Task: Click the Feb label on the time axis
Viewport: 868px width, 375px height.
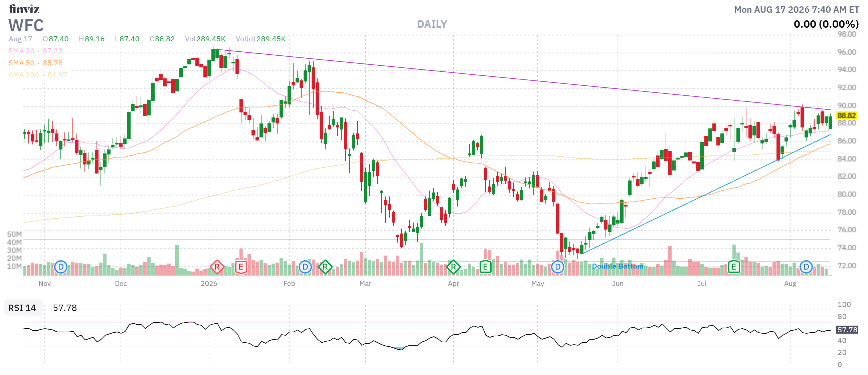Action: pyautogui.click(x=289, y=284)
